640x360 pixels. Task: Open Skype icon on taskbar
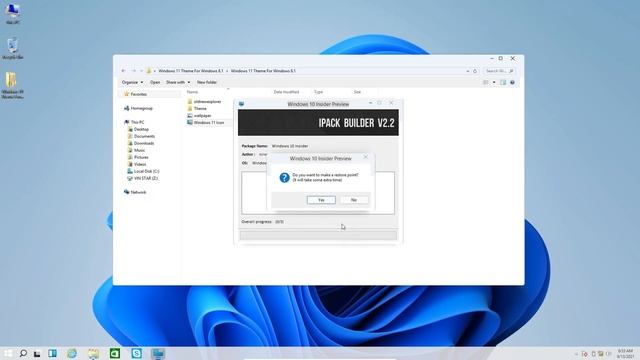click(x=136, y=353)
